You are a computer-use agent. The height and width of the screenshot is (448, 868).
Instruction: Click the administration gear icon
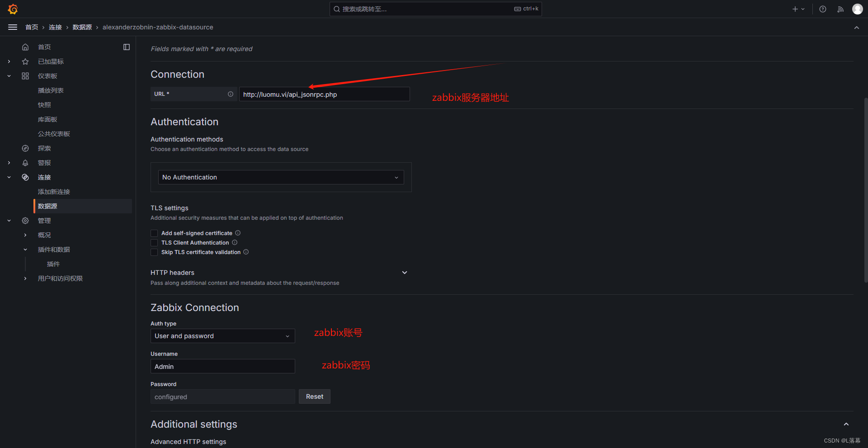pos(25,221)
